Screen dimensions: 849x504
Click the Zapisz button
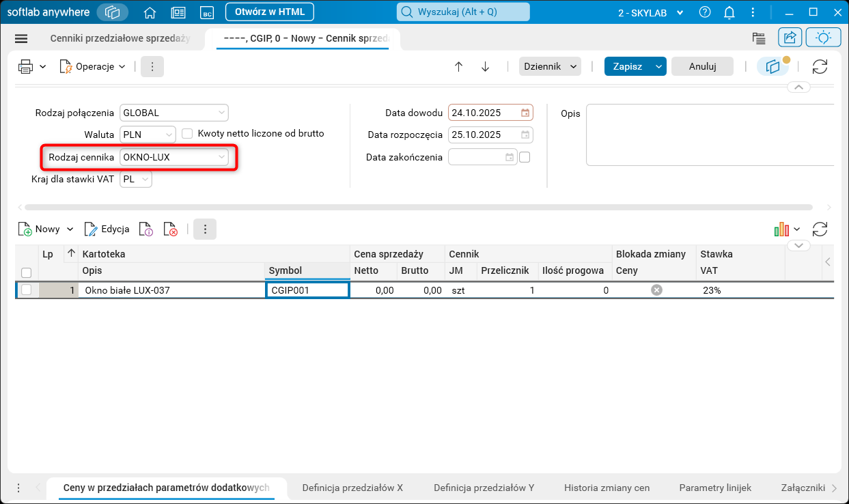click(628, 66)
